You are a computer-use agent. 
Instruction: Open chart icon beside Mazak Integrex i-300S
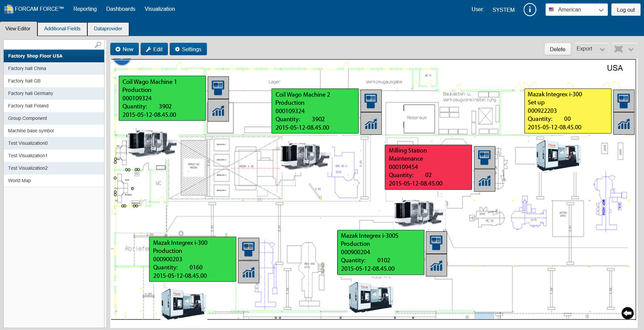(x=436, y=265)
